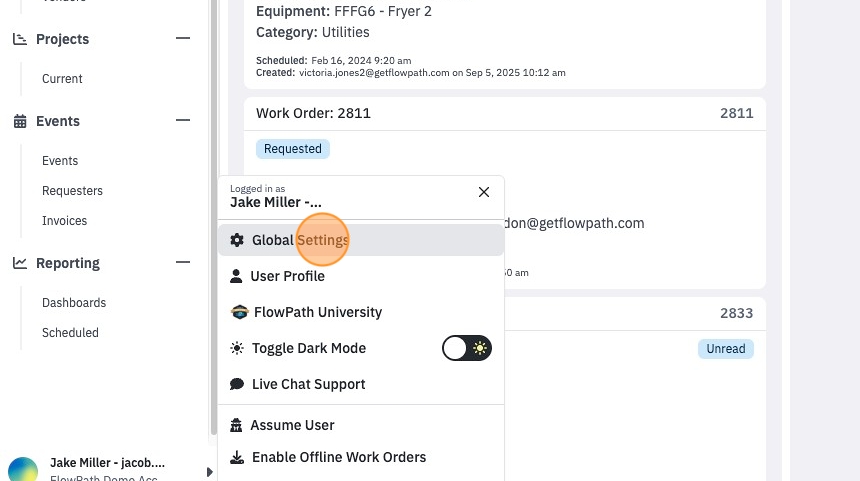Click the Enable Offline Work Orders download icon
The width and height of the screenshot is (860, 481).
[237, 457]
